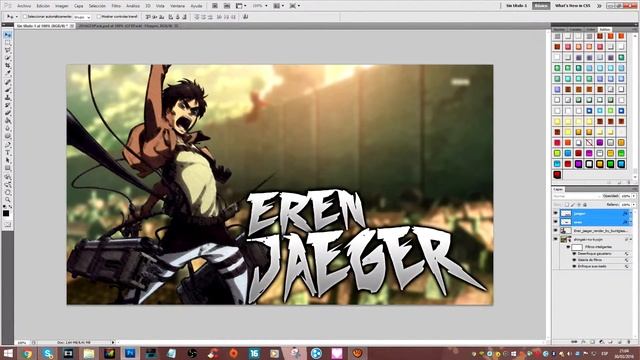Open Photoshop from the Windows taskbar
The width and height of the screenshot is (640, 360).
pos(130,353)
